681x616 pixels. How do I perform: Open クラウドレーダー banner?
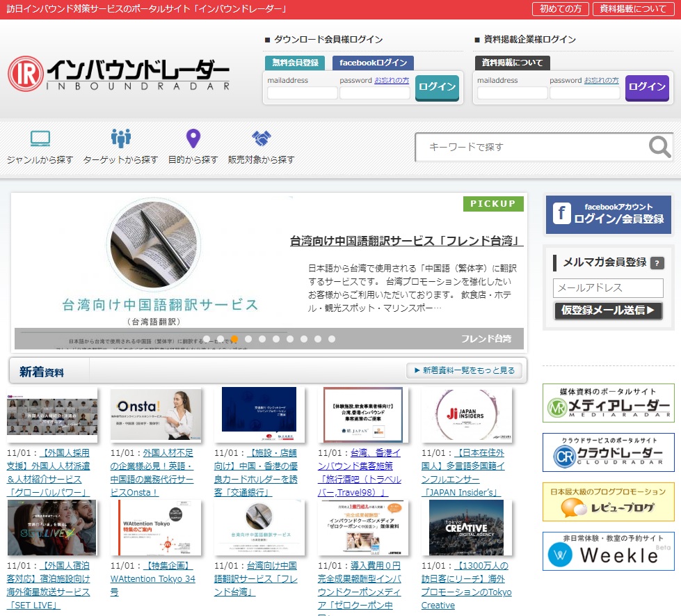[608, 452]
